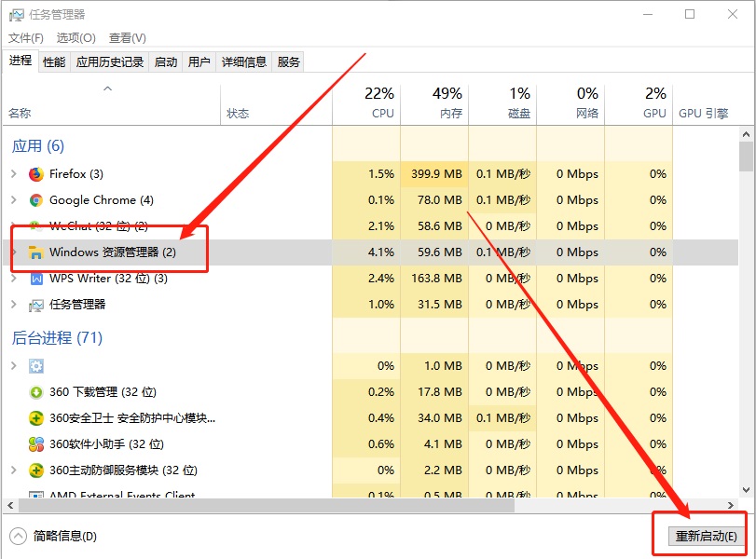Image resolution: width=756 pixels, height=559 pixels.
Task: Click the horizontal scrollbar thumb
Action: 267,506
